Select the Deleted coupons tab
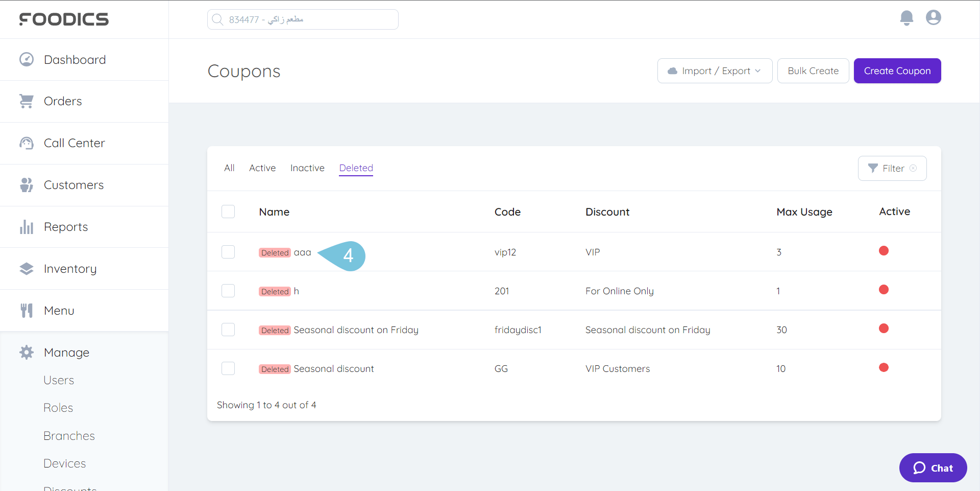 [356, 168]
